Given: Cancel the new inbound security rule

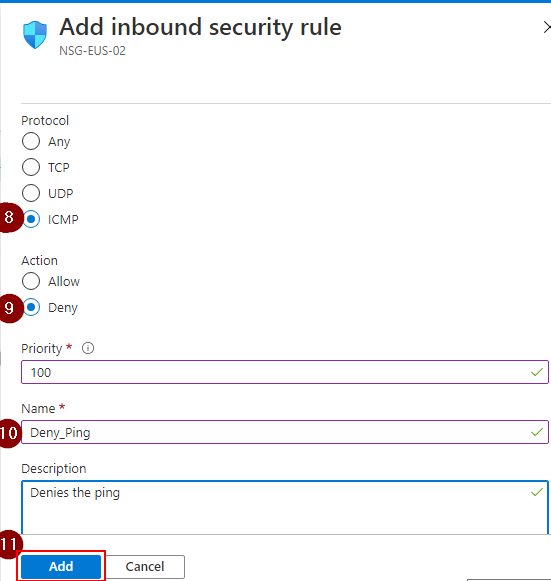Looking at the screenshot, I should 145,567.
